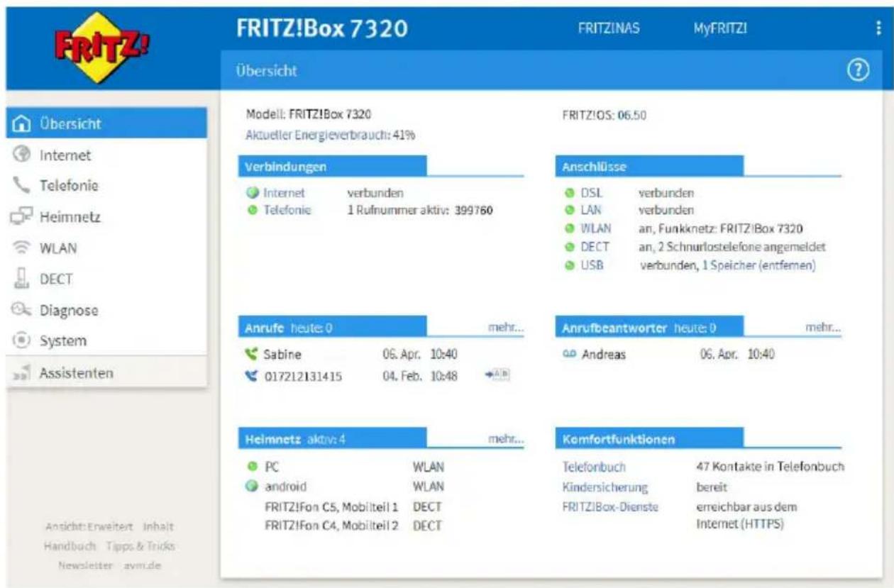Click the System icon in sidebar

[21, 341]
